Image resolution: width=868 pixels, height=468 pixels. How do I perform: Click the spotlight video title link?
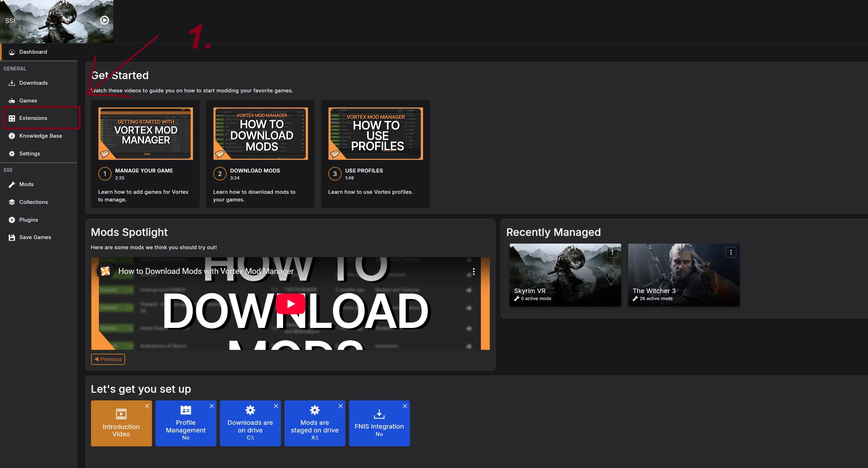coord(206,271)
